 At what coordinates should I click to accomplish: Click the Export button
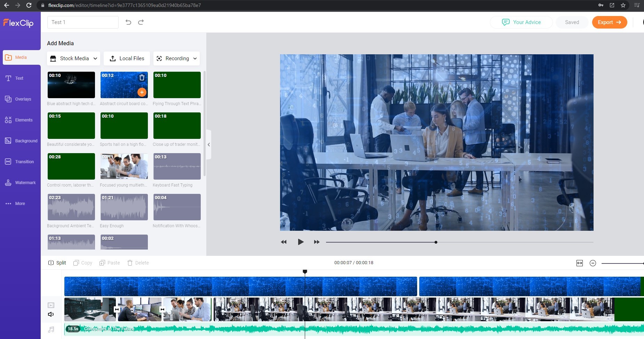tap(609, 22)
